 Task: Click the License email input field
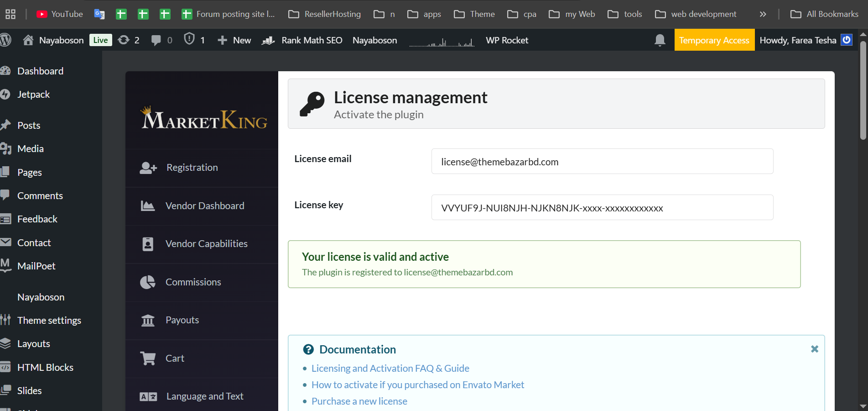[602, 161]
